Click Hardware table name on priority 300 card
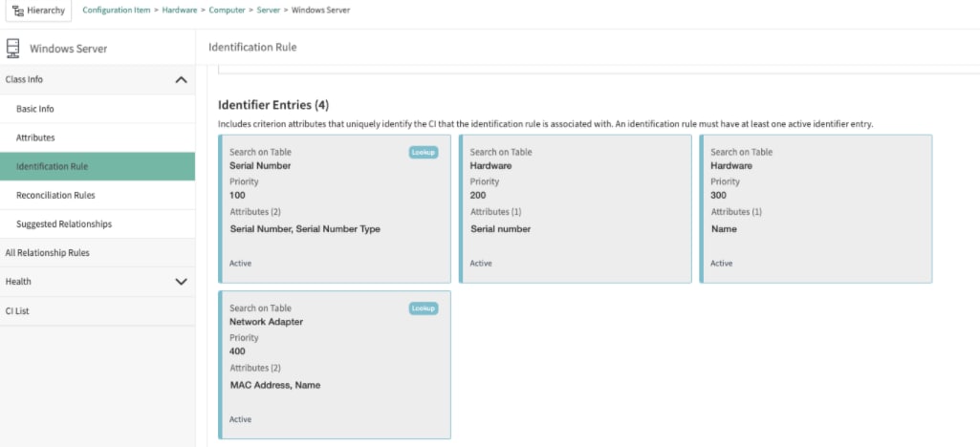This screenshot has width=980, height=447. click(731, 166)
